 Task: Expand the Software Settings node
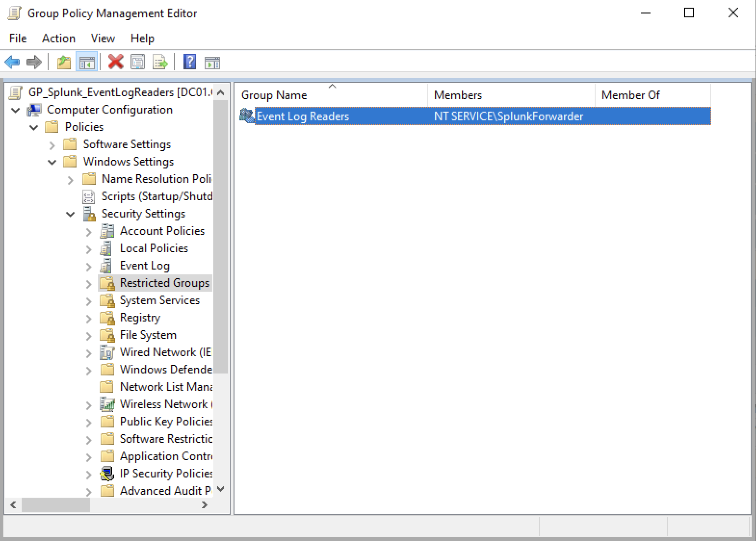point(52,145)
